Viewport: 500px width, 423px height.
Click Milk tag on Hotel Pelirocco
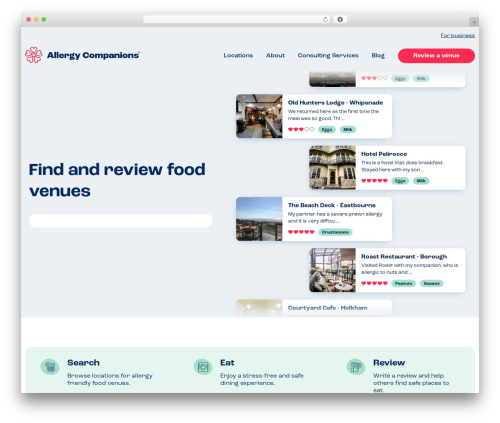[x=421, y=181]
